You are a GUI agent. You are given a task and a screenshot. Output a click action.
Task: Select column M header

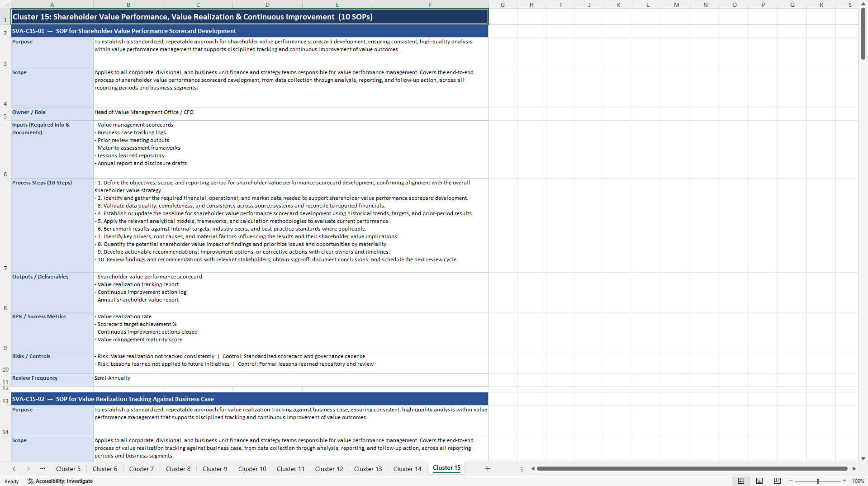676,5
